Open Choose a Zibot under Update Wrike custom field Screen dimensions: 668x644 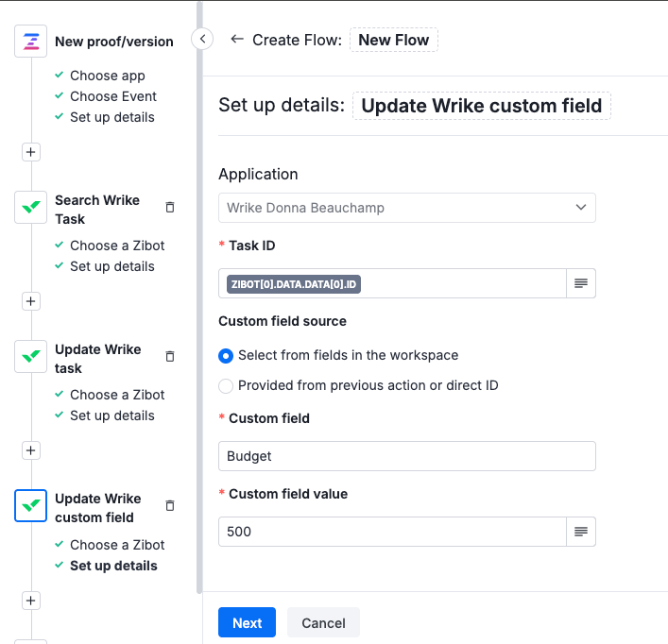click(117, 545)
